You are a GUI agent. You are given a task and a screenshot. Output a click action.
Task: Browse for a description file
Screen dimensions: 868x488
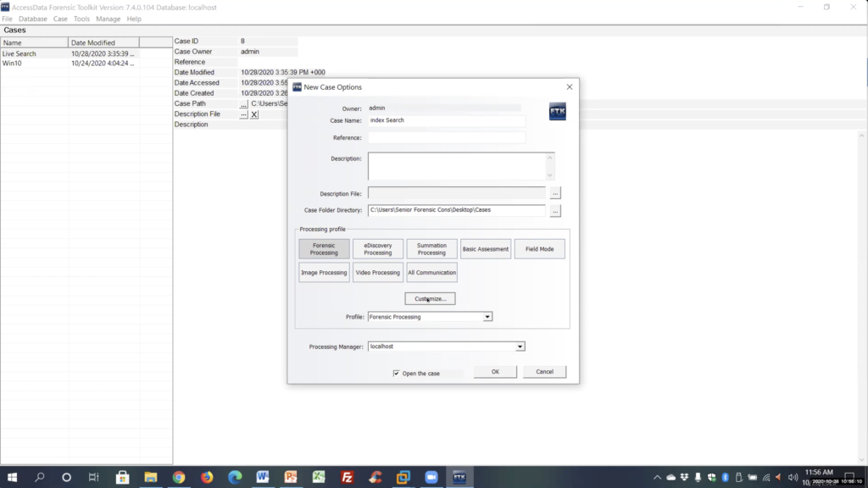coord(555,193)
